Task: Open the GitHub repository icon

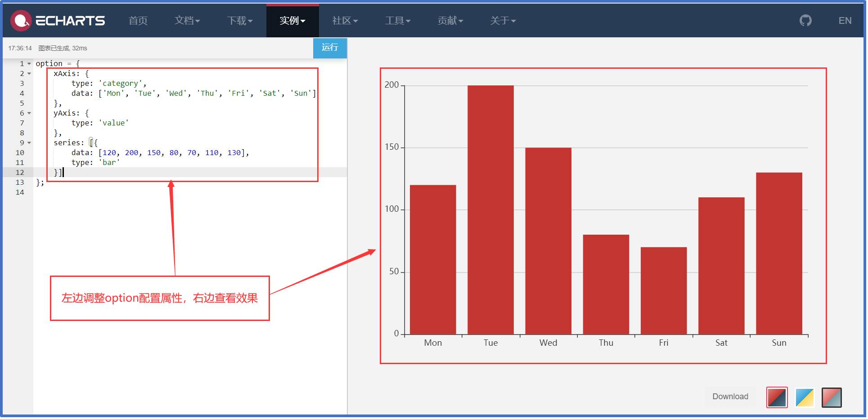Action: coord(805,21)
